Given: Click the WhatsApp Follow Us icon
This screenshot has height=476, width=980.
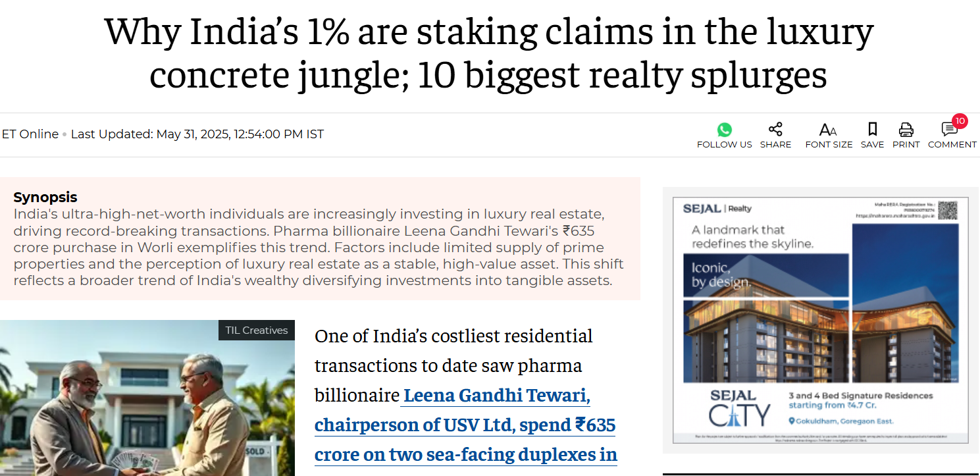Looking at the screenshot, I should [x=724, y=129].
